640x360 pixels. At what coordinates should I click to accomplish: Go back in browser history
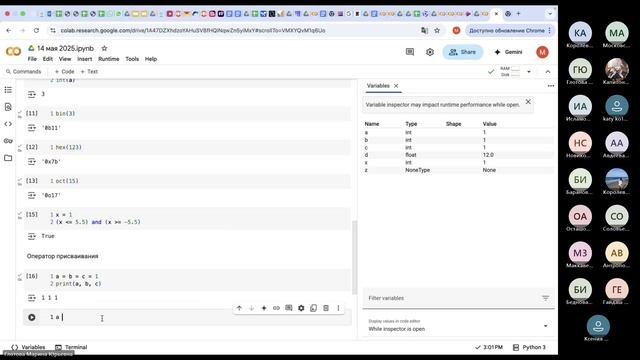click(x=9, y=31)
